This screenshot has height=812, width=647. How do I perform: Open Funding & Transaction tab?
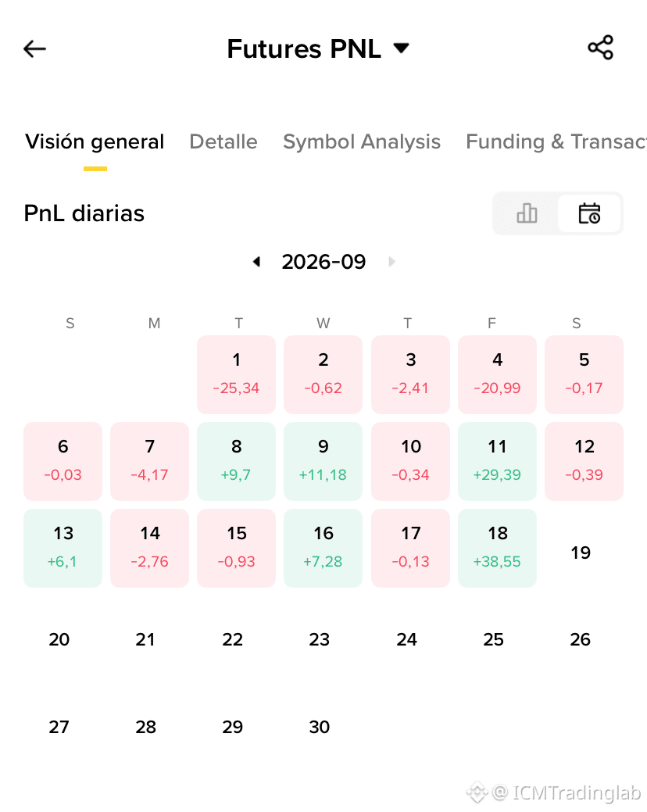pyautogui.click(x=556, y=141)
